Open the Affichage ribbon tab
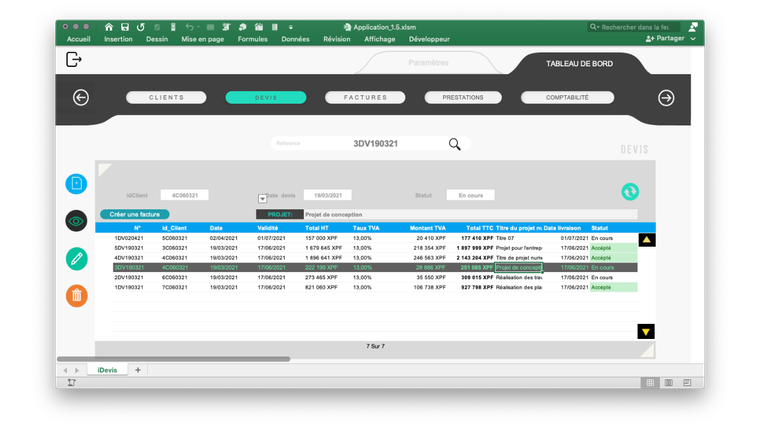Image resolution: width=760 pixels, height=427 pixels. pos(380,39)
